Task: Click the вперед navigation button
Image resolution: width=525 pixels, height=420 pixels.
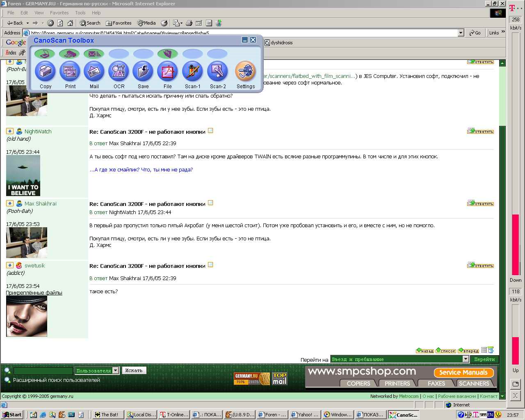Action: pyautogui.click(x=468, y=351)
